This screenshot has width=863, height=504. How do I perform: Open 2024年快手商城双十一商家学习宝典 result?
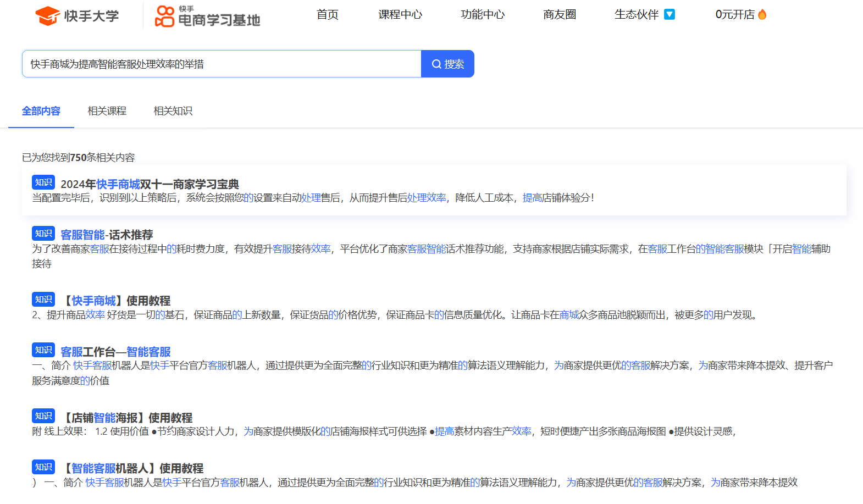pyautogui.click(x=150, y=184)
